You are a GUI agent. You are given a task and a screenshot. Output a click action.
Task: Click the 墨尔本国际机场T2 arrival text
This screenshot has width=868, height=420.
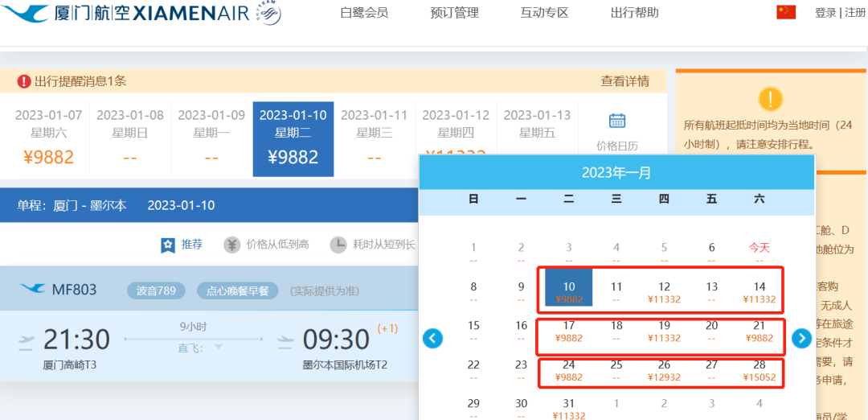pos(345,365)
